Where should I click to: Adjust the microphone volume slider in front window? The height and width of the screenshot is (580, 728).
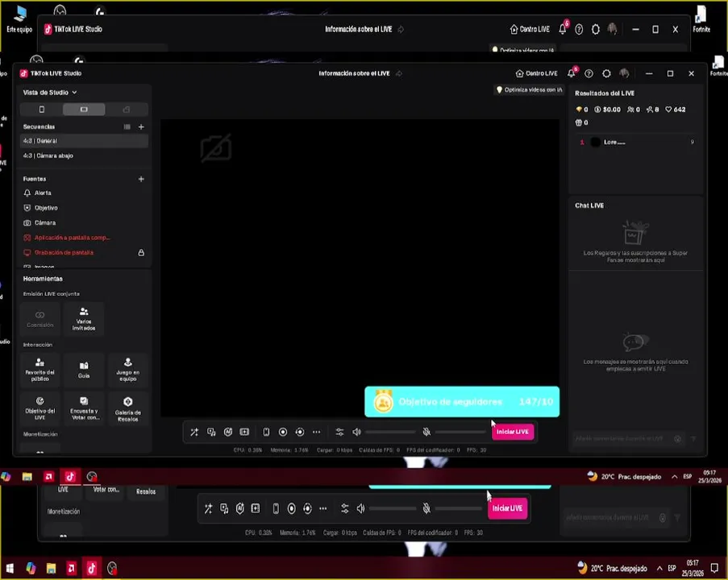click(x=460, y=432)
